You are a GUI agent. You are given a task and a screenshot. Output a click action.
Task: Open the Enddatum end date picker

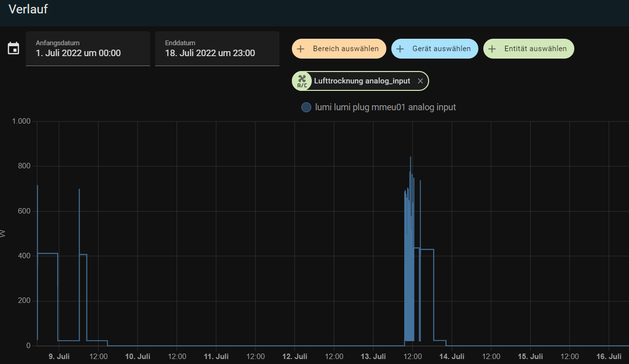[217, 49]
